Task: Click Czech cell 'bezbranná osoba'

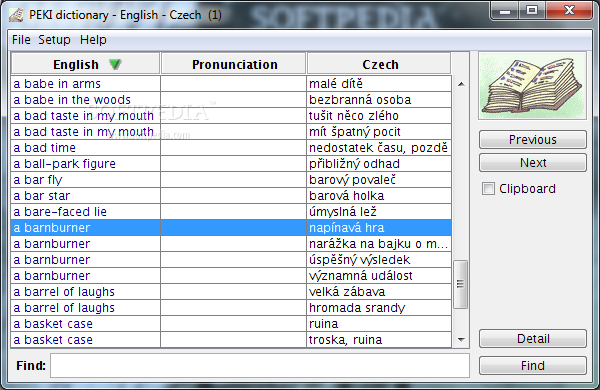Action: 379,100
